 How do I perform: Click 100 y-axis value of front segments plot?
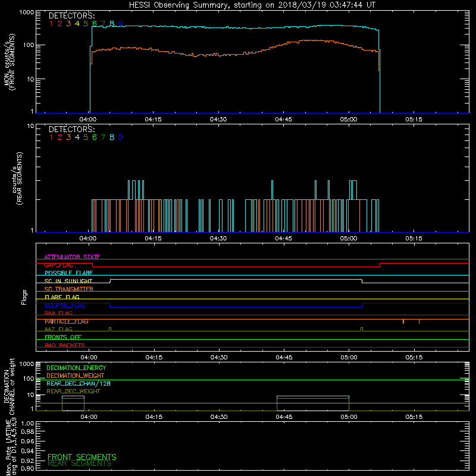point(29,45)
